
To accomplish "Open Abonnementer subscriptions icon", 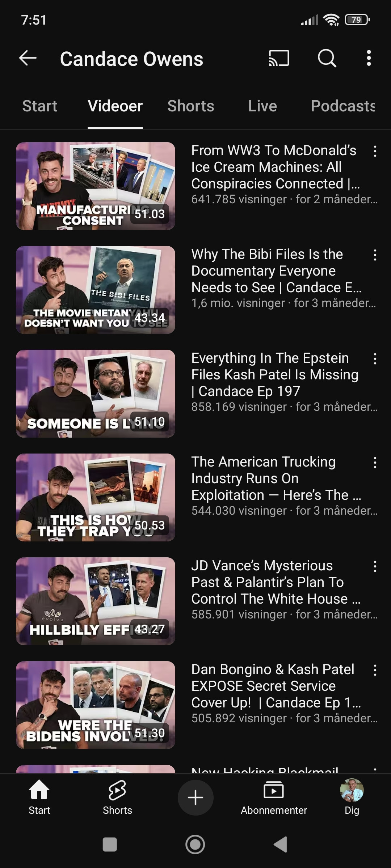I will point(274,797).
